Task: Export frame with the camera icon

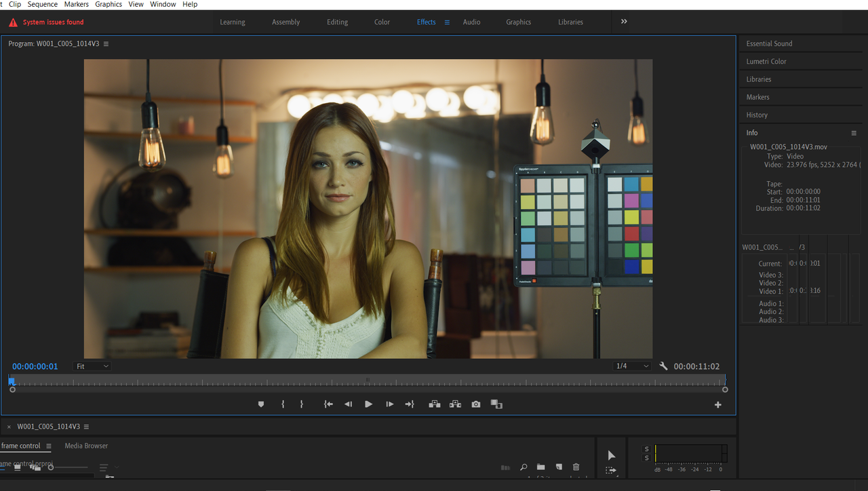Action: [476, 404]
